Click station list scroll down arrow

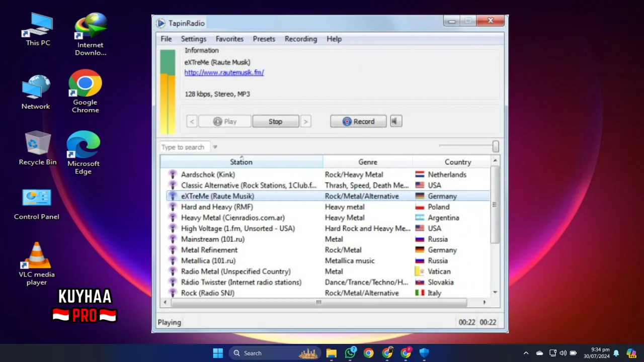pos(495,292)
